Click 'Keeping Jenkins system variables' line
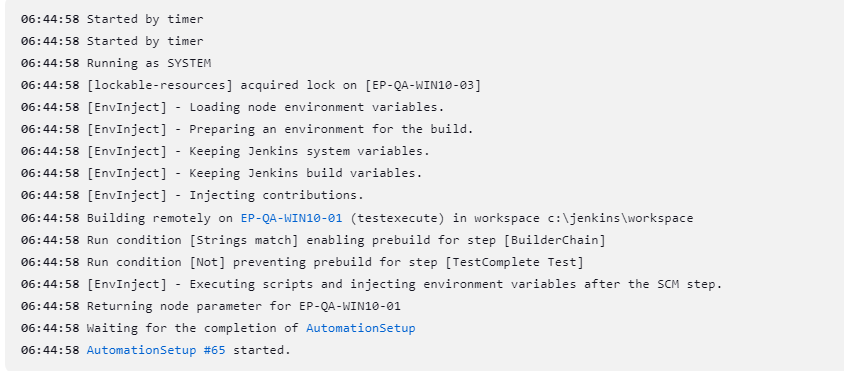The image size is (844, 371). click(x=226, y=151)
